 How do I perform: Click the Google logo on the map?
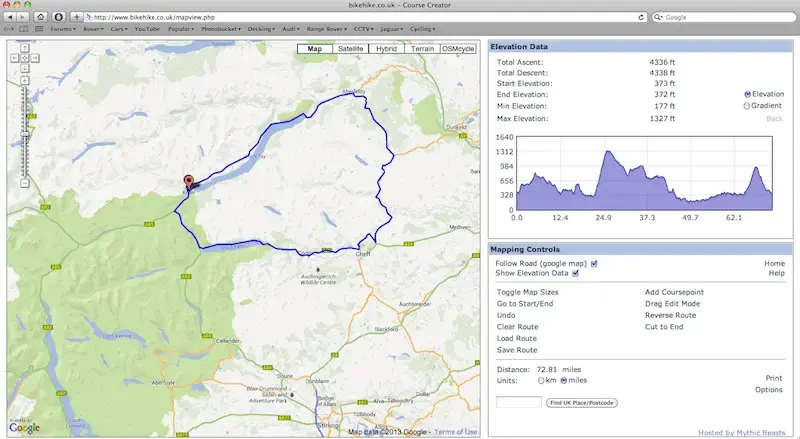point(24,428)
